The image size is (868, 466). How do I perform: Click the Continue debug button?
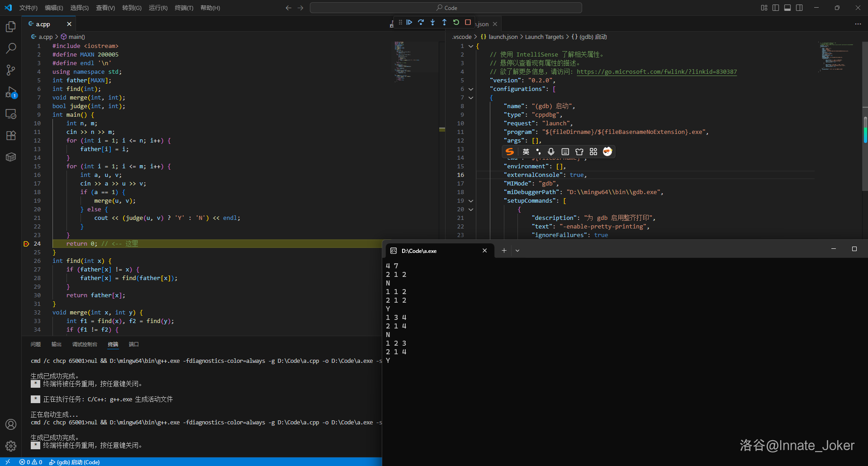click(409, 22)
